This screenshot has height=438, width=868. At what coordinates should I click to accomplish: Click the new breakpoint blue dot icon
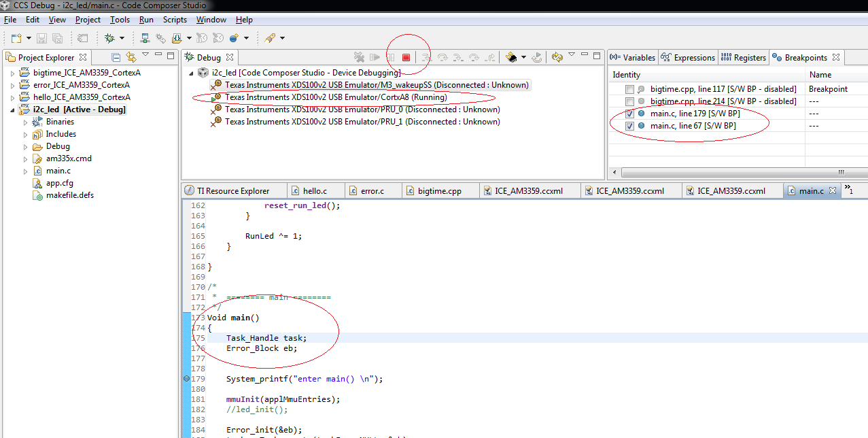click(x=235, y=38)
